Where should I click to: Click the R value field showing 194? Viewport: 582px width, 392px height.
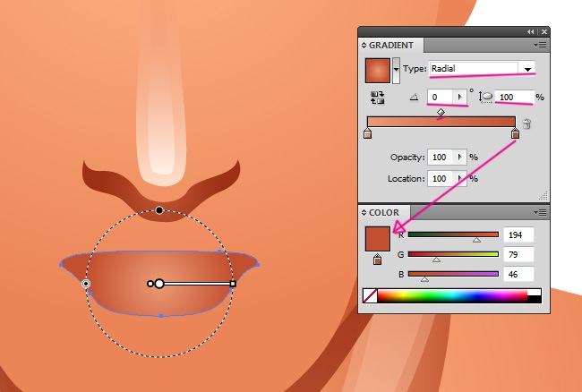click(x=518, y=234)
